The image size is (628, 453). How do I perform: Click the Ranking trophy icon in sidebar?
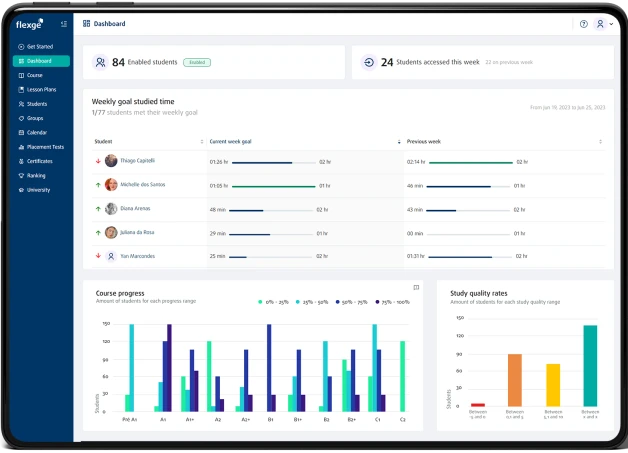point(21,175)
